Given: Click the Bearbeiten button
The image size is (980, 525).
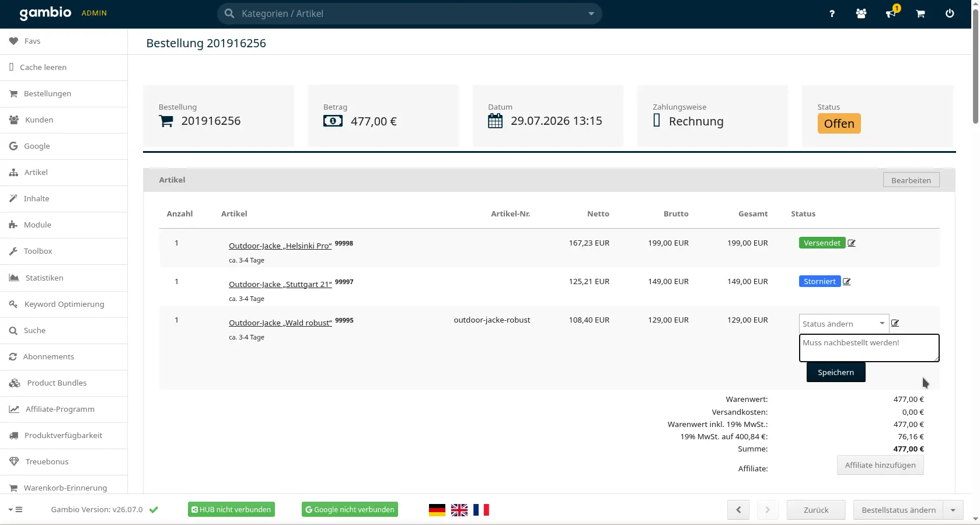Looking at the screenshot, I should click(x=911, y=180).
